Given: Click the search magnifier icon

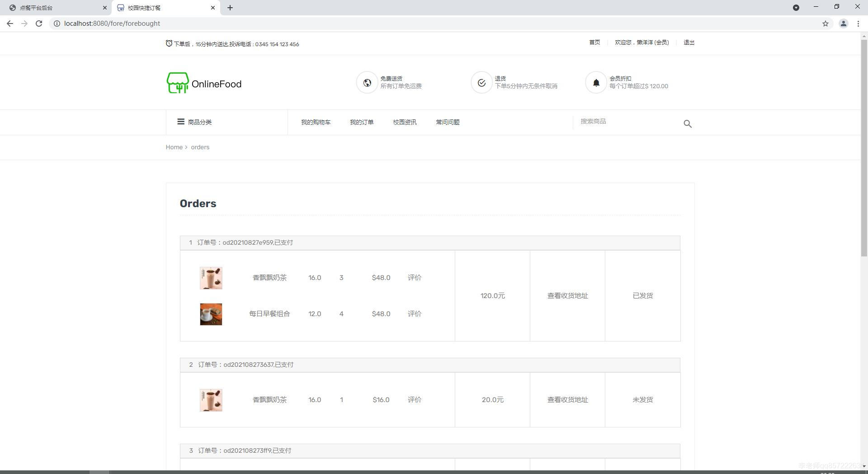Looking at the screenshot, I should (688, 123).
